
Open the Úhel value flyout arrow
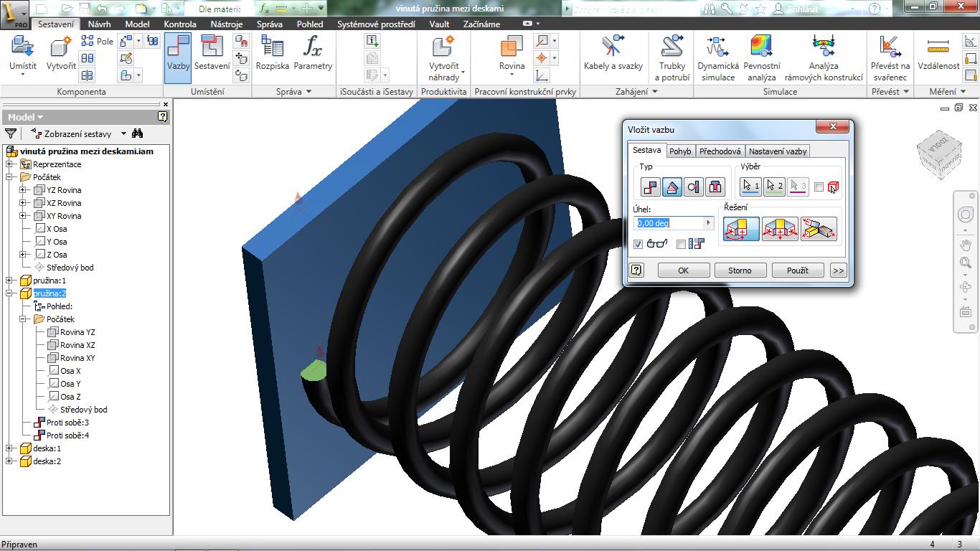pos(709,223)
